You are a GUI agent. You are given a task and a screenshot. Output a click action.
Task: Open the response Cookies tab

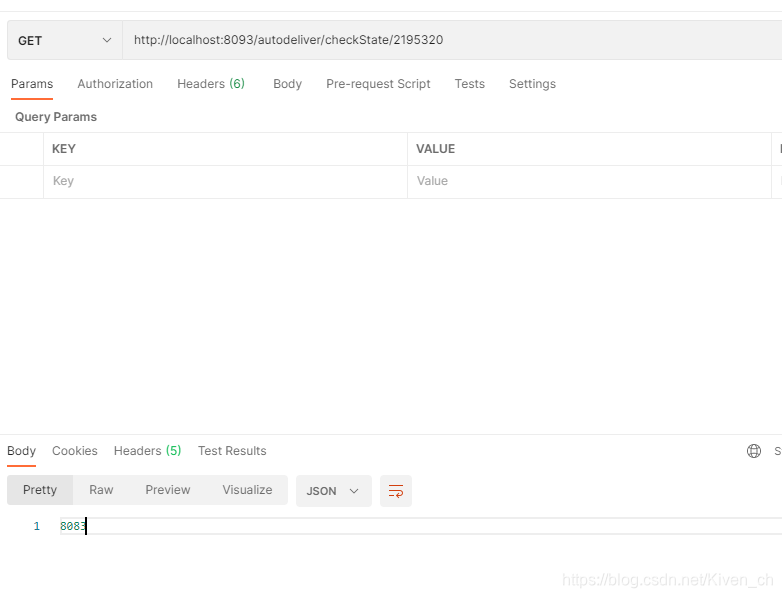pos(75,451)
